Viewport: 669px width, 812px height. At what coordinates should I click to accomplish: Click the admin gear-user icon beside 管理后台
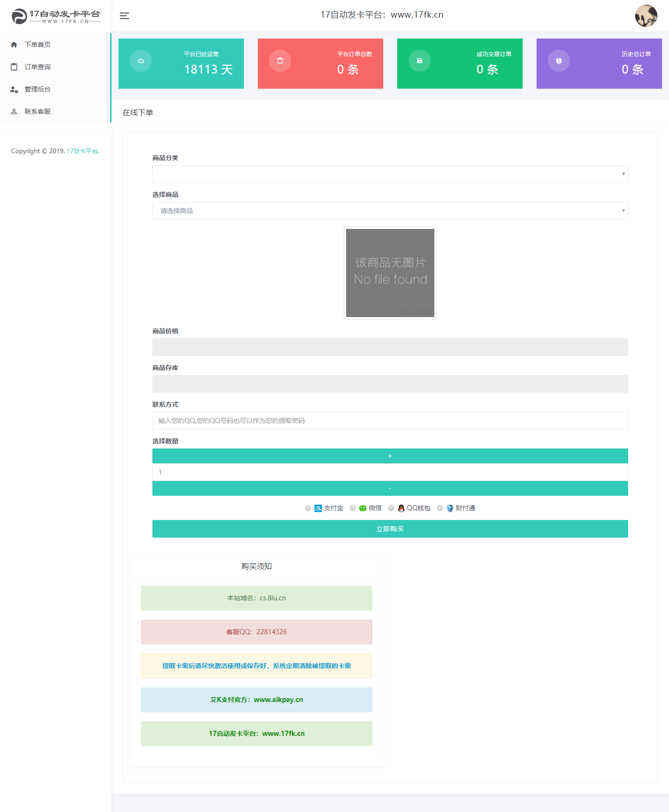click(x=14, y=89)
